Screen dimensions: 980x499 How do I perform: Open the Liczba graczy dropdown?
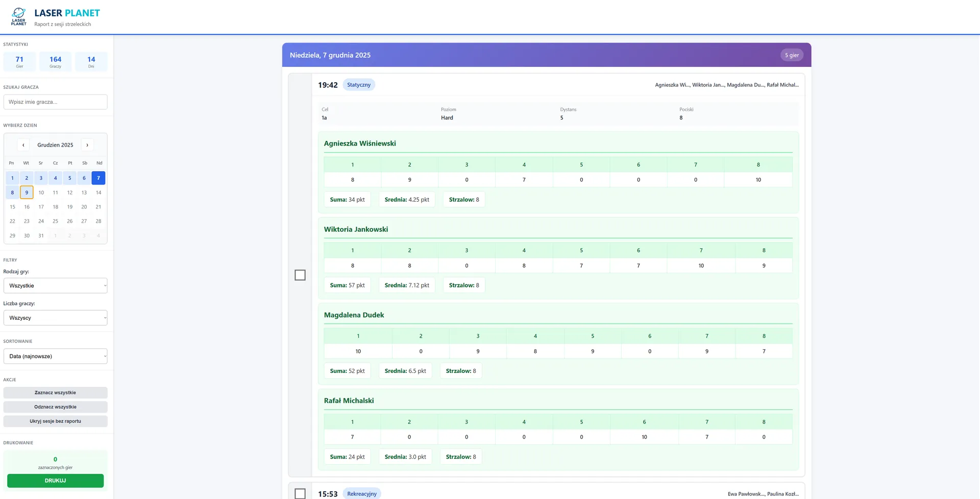pos(55,318)
